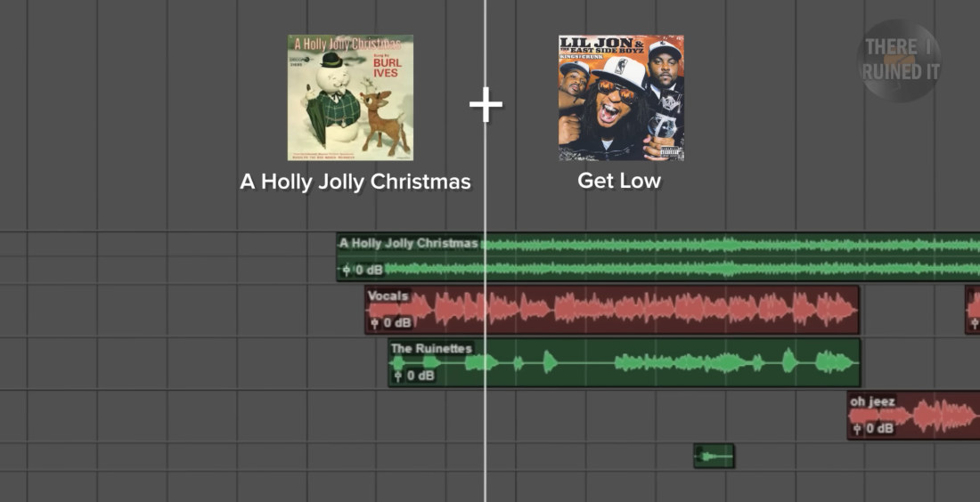Click the Get Low caption text
The height and width of the screenshot is (502, 980).
[x=619, y=181]
